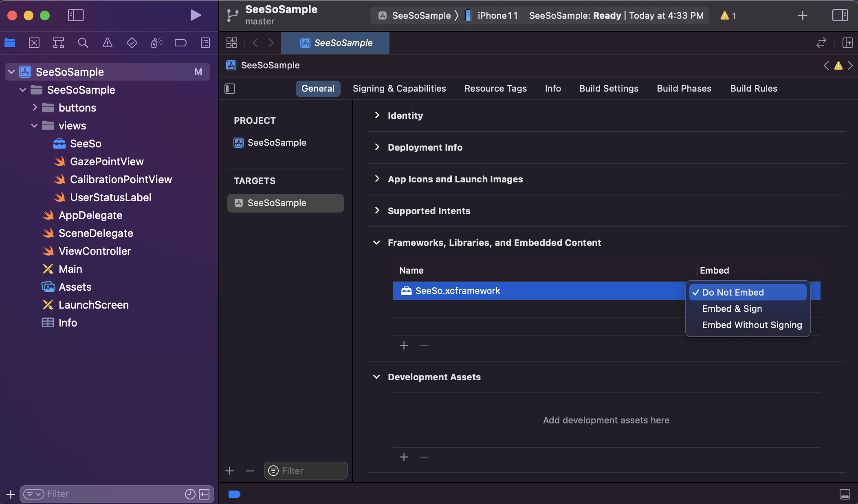Click the targets Filter field
Image resolution: width=858 pixels, height=504 pixels.
tap(306, 471)
